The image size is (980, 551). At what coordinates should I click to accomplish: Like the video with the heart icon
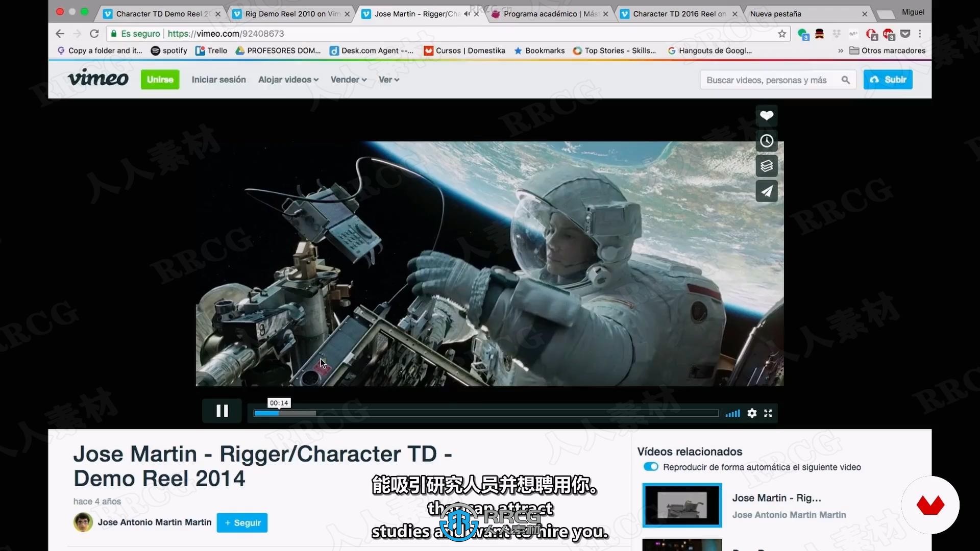point(766,115)
